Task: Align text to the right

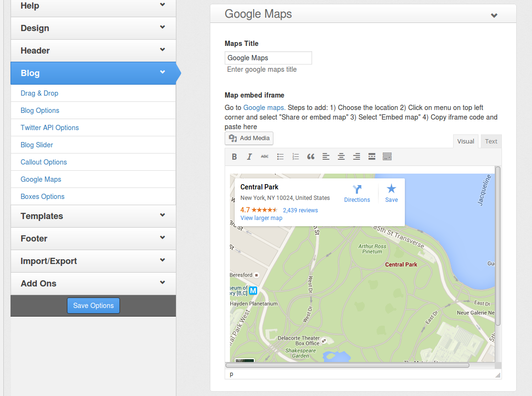Action: pos(357,156)
